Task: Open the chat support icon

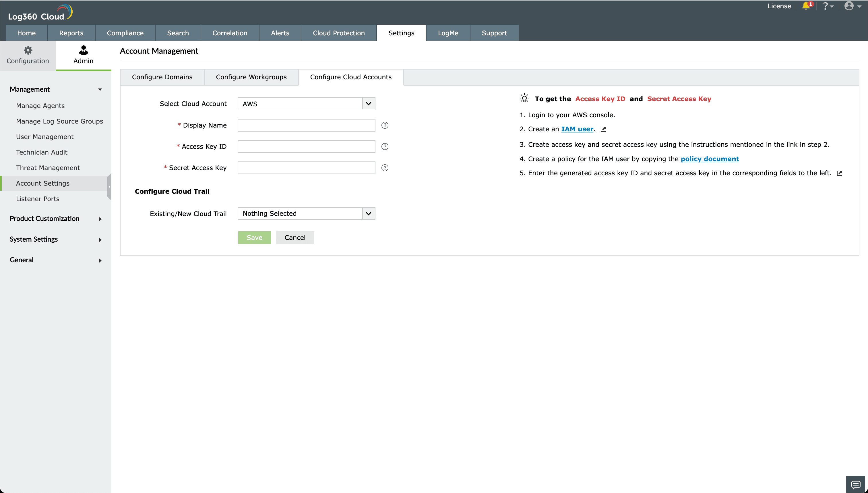Action: coord(856,485)
